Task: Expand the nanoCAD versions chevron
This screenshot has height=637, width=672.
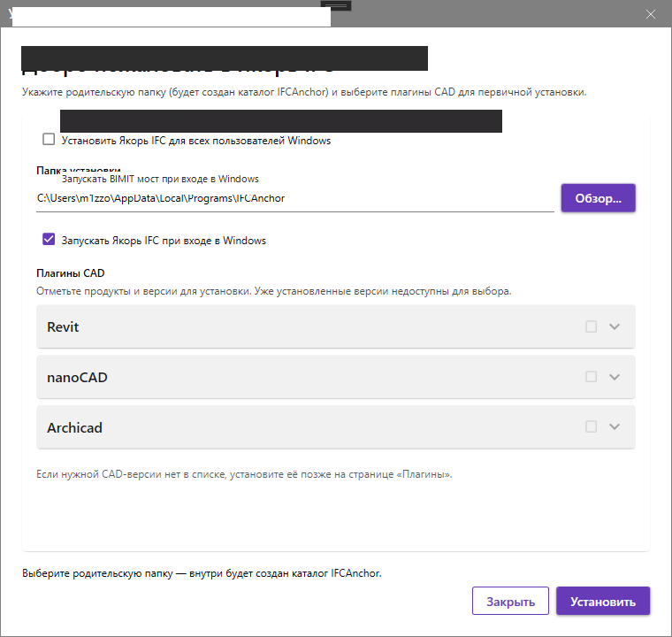Action: (x=615, y=377)
